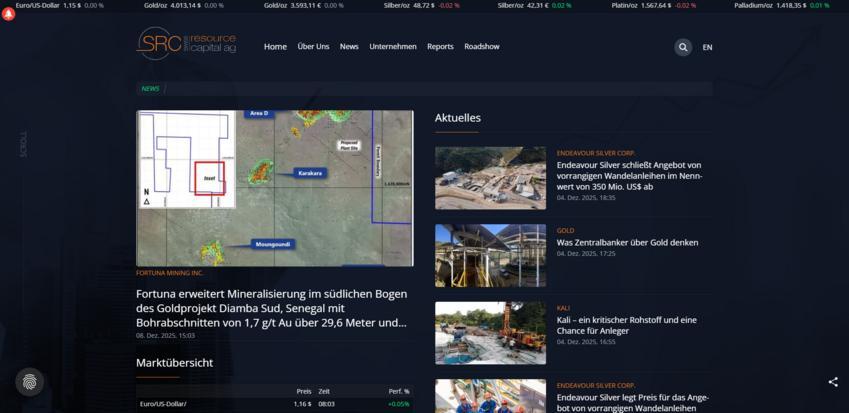Image resolution: width=849 pixels, height=413 pixels.
Task: Open the Diamba Sud map image
Action: pos(274,188)
